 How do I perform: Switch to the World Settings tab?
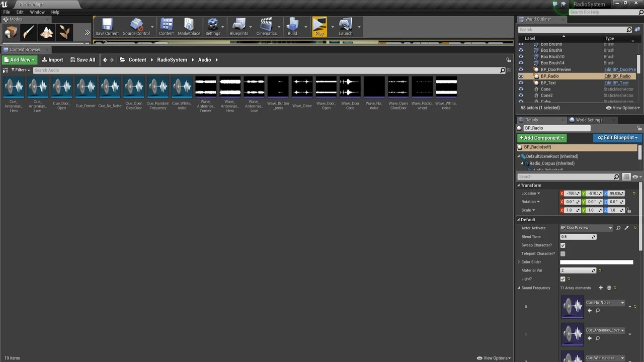589,120
